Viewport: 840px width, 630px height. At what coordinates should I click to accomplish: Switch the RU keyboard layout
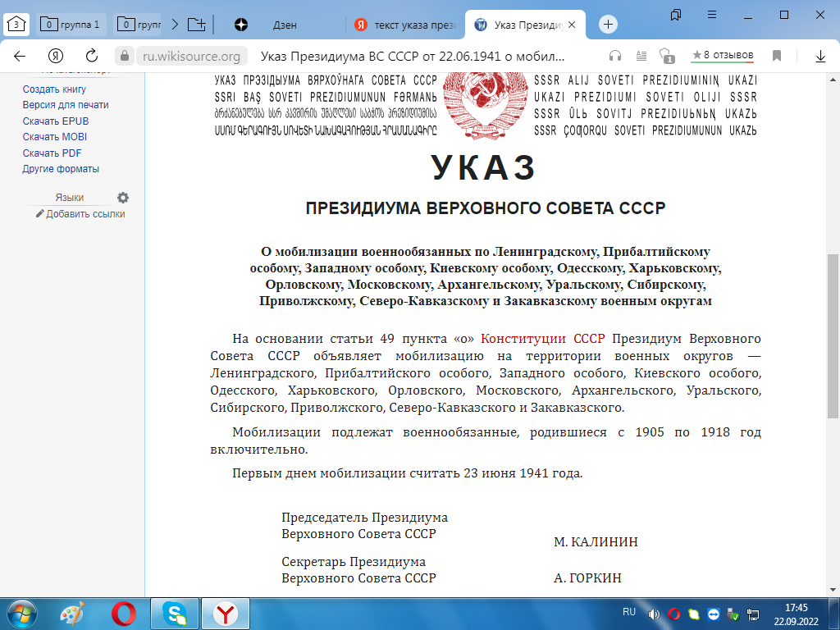click(x=628, y=613)
